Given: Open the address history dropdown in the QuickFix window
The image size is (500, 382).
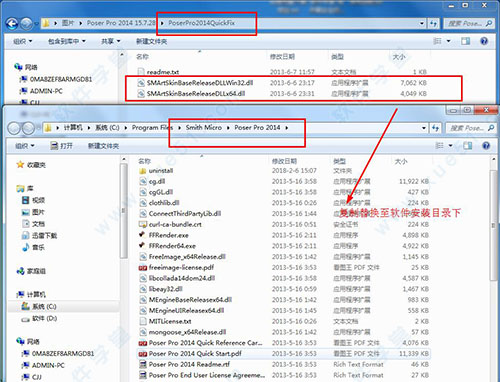Looking at the screenshot, I should coord(422,23).
